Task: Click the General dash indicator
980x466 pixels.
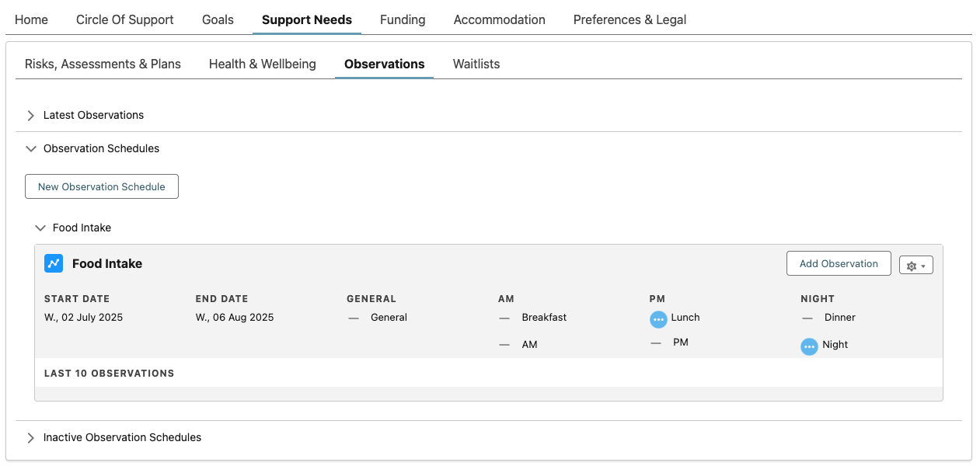Action: (354, 318)
